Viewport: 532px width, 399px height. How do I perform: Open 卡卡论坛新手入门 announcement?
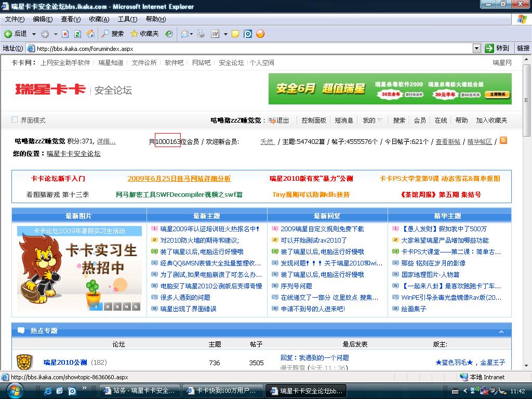click(x=58, y=179)
